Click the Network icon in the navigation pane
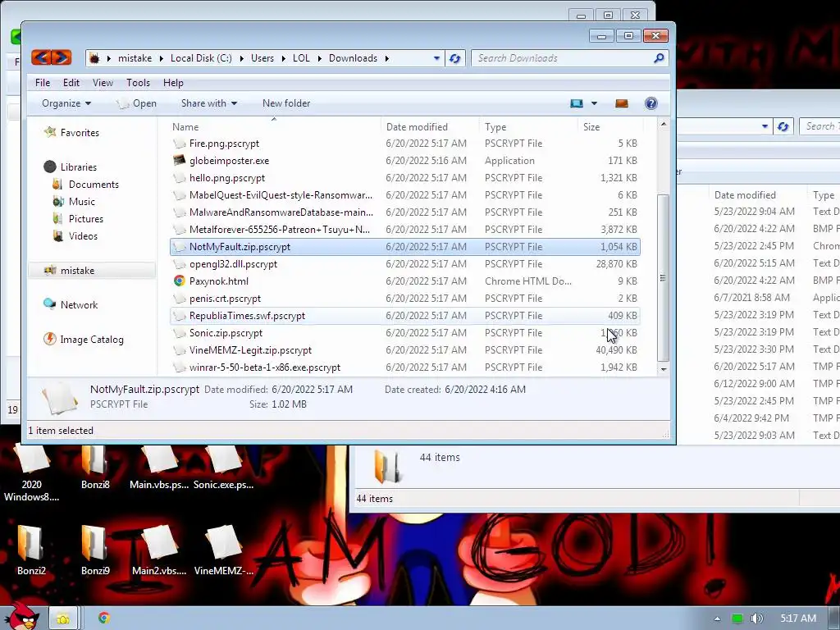840x630 pixels. [50, 304]
